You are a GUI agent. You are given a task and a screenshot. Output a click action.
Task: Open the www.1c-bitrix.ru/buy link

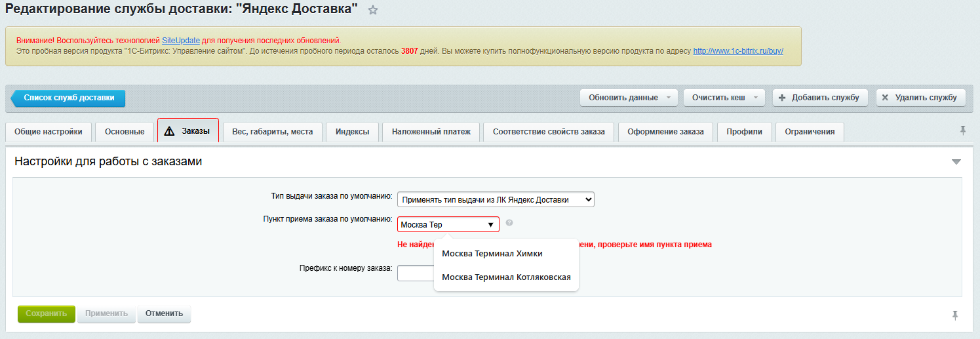click(x=738, y=50)
